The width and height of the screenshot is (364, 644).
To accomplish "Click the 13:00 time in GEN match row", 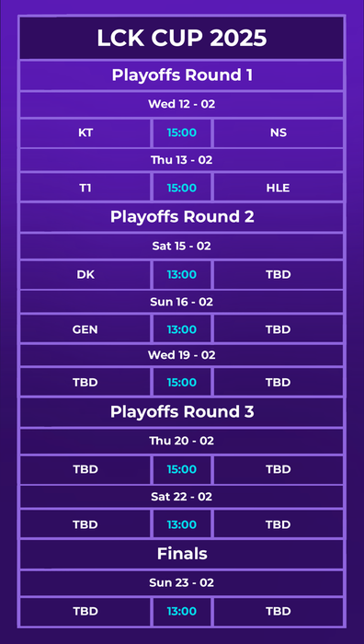I will (x=182, y=329).
